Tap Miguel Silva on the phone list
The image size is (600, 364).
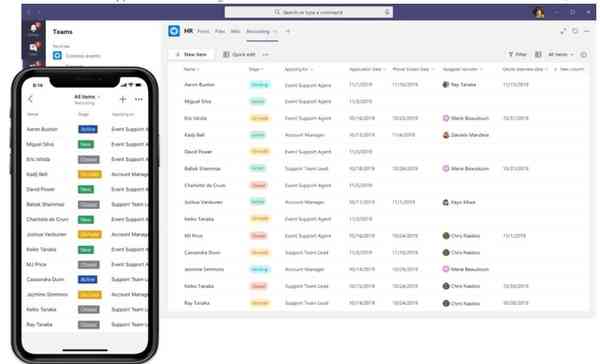click(40, 144)
